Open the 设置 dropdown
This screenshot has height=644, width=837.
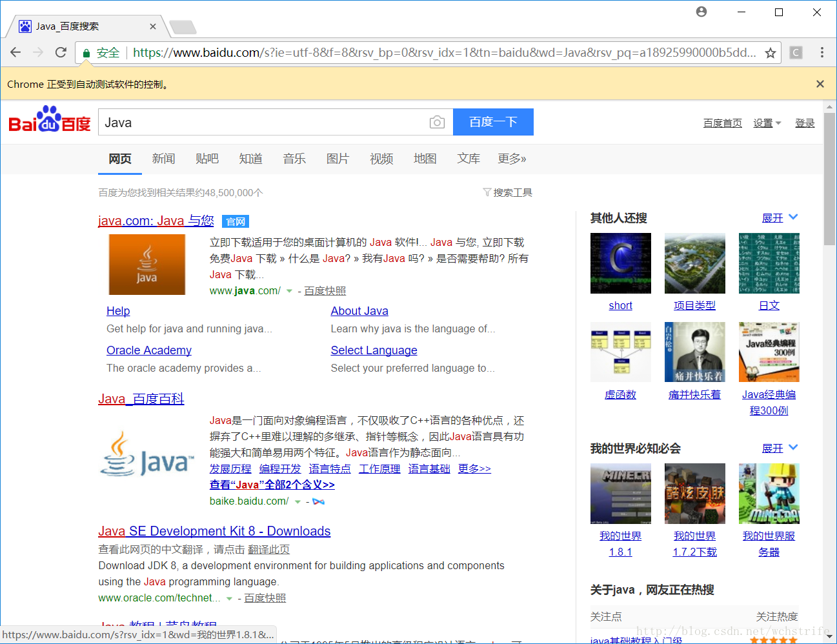[x=767, y=123]
